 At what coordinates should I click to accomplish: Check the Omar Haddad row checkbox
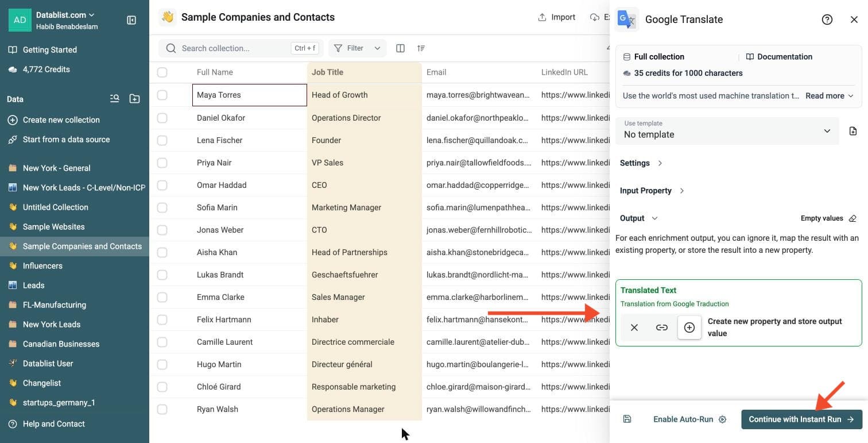[162, 185]
